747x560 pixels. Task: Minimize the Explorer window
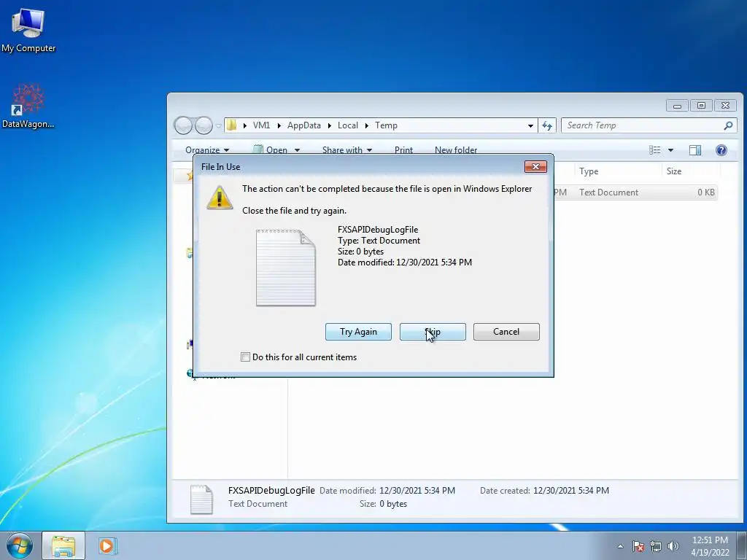click(x=677, y=105)
